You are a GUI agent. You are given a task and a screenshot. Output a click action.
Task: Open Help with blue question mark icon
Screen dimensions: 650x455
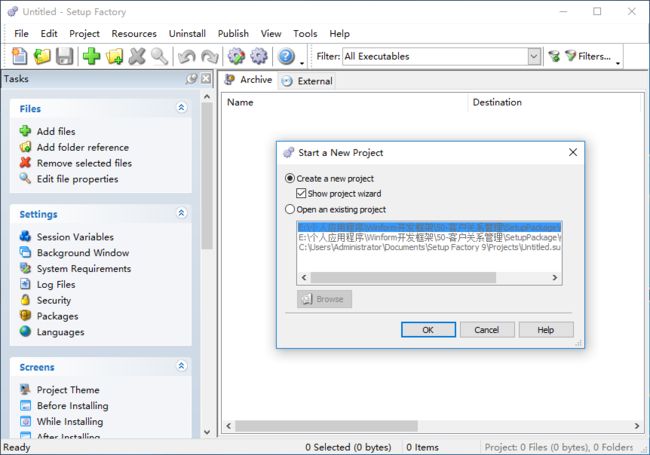coord(286,56)
